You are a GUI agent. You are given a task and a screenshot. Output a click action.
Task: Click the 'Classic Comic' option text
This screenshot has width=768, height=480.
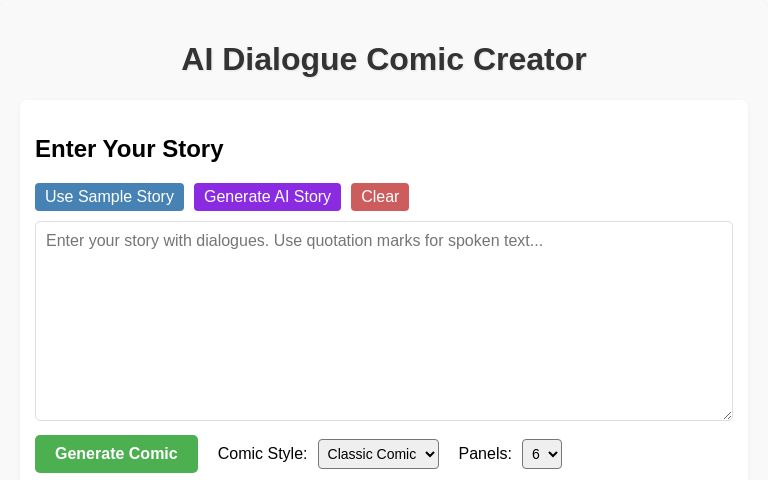(x=370, y=454)
